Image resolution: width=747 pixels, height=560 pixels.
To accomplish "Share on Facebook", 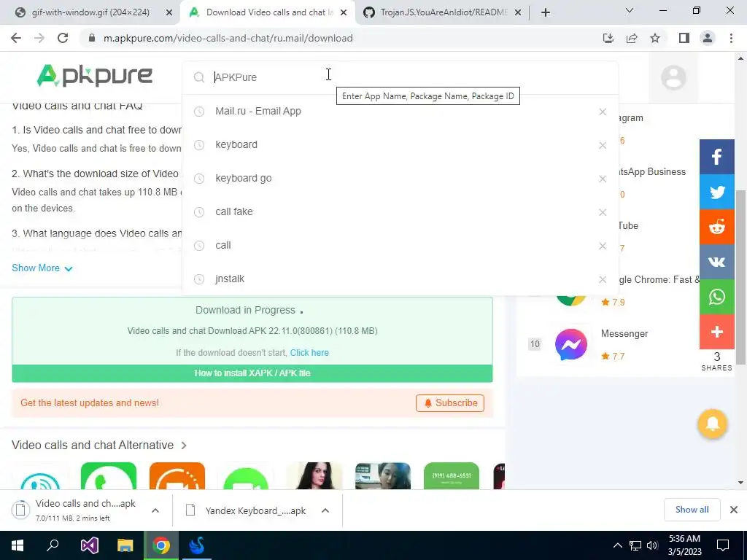I will [716, 157].
